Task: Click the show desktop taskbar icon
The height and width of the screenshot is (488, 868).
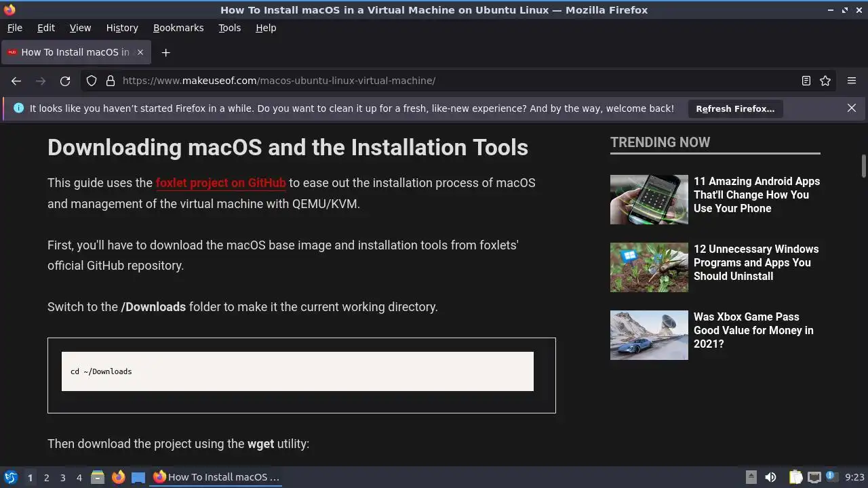Action: (138, 477)
